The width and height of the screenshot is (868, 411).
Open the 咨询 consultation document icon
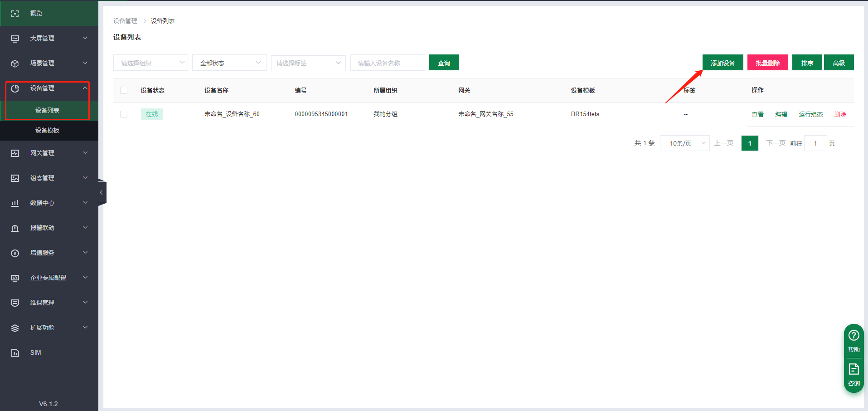853,369
